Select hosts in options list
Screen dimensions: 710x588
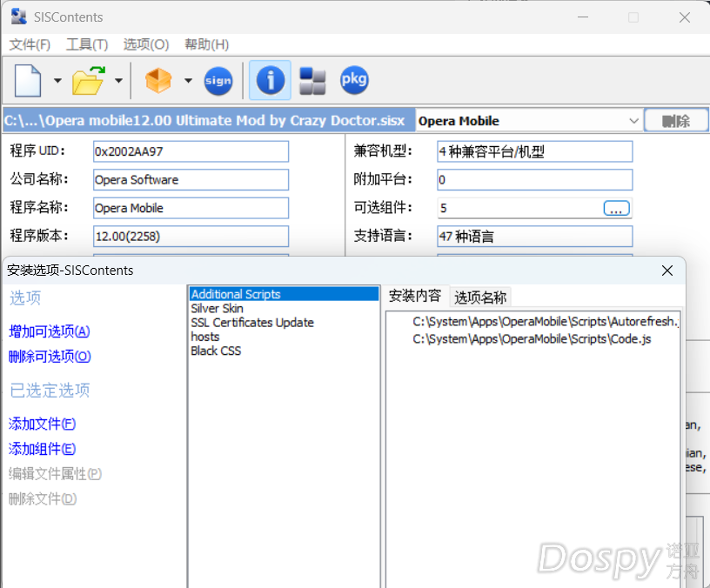pyautogui.click(x=284, y=337)
